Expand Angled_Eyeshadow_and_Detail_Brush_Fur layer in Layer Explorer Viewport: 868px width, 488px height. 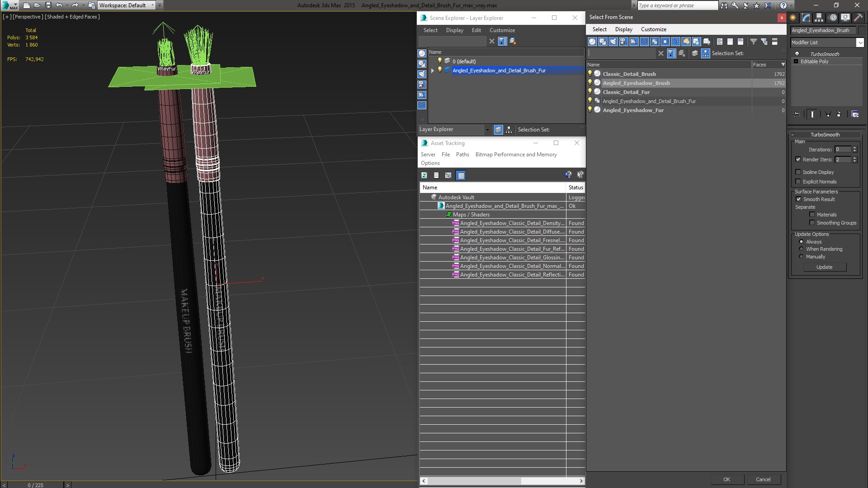(x=433, y=70)
